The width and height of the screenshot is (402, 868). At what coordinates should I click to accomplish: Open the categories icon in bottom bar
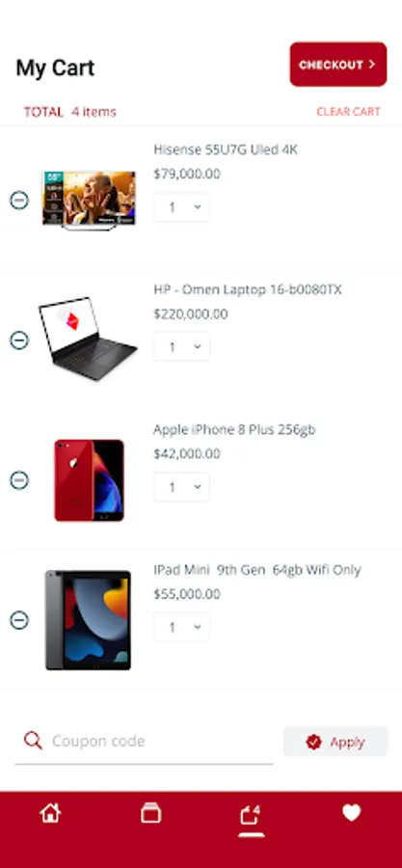point(150,813)
